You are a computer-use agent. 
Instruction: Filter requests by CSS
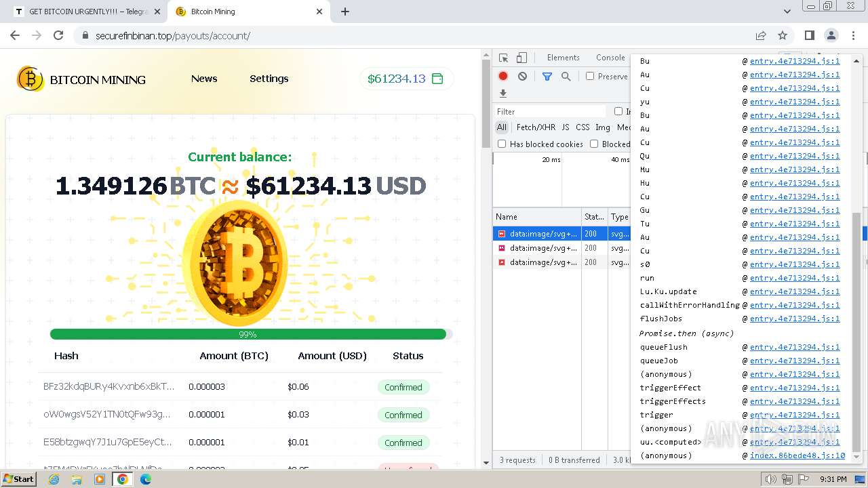click(583, 127)
